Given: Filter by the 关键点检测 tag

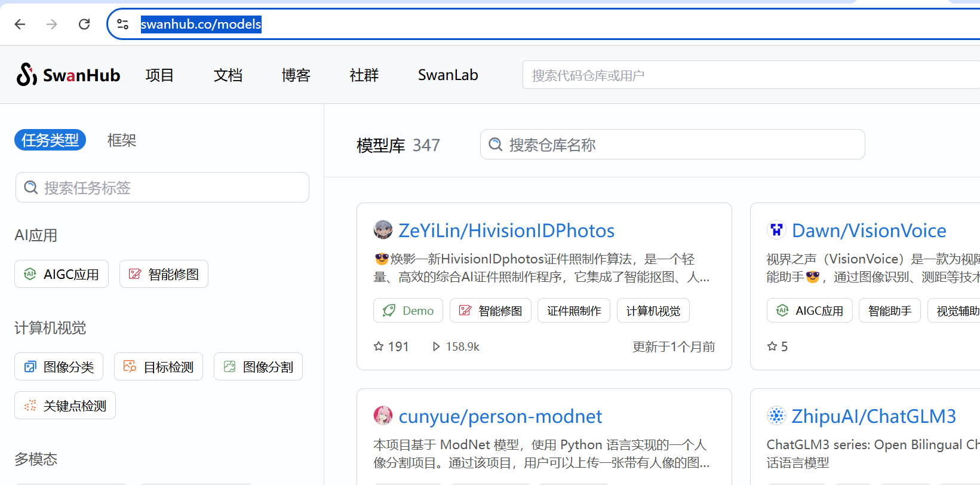Looking at the screenshot, I should click(x=65, y=406).
